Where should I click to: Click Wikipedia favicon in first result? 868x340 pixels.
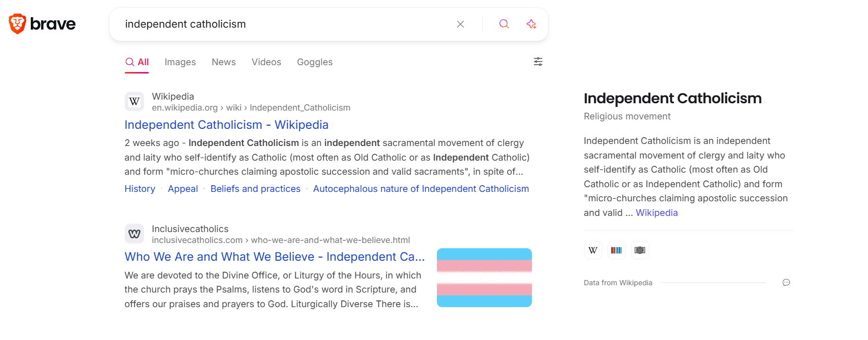tap(134, 101)
